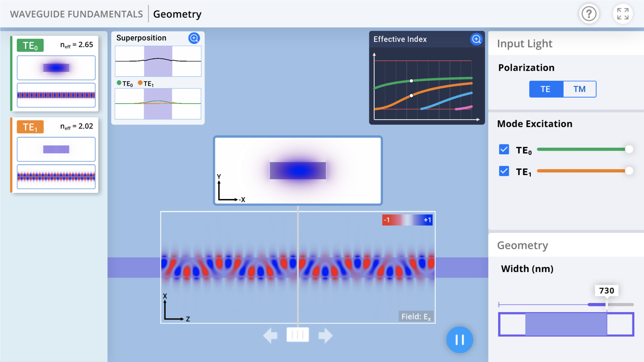This screenshot has height=362, width=644.
Task: Zoom into the Superposition plot with magnifier icon
Action: (x=194, y=38)
